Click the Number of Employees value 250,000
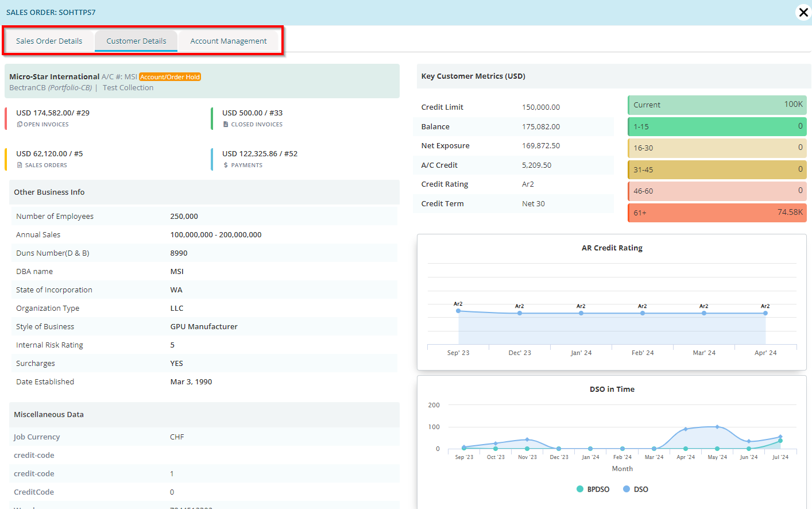This screenshot has height=509, width=812. coord(184,216)
